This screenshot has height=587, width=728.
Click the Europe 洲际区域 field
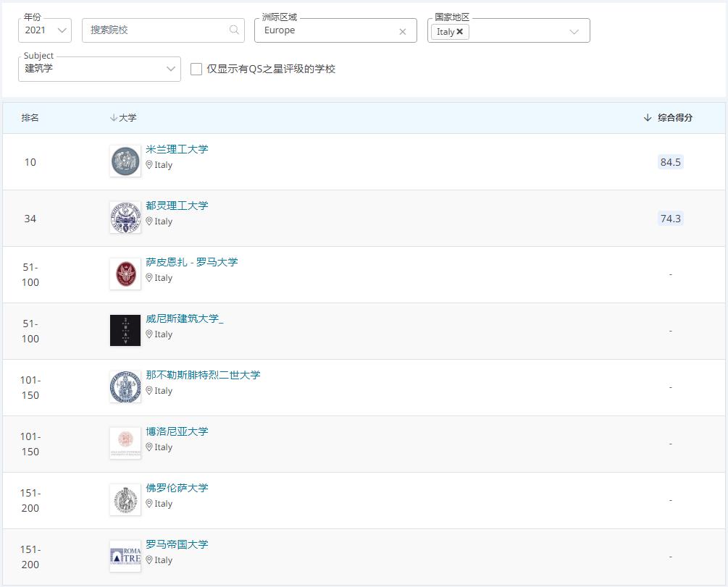335,30
